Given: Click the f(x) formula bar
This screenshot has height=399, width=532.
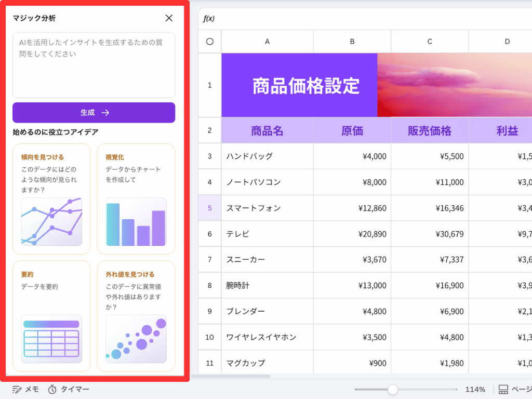Looking at the screenshot, I should click(x=364, y=19).
